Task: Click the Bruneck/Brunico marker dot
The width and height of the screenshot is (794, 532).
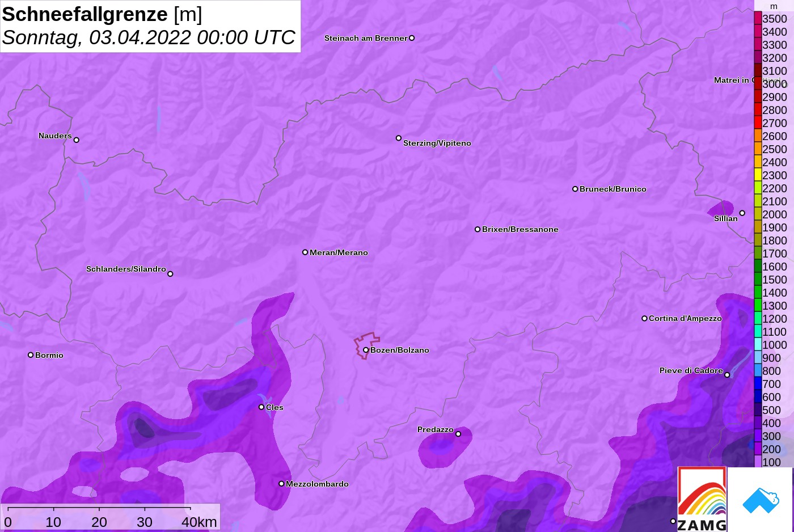Action: tap(575, 189)
